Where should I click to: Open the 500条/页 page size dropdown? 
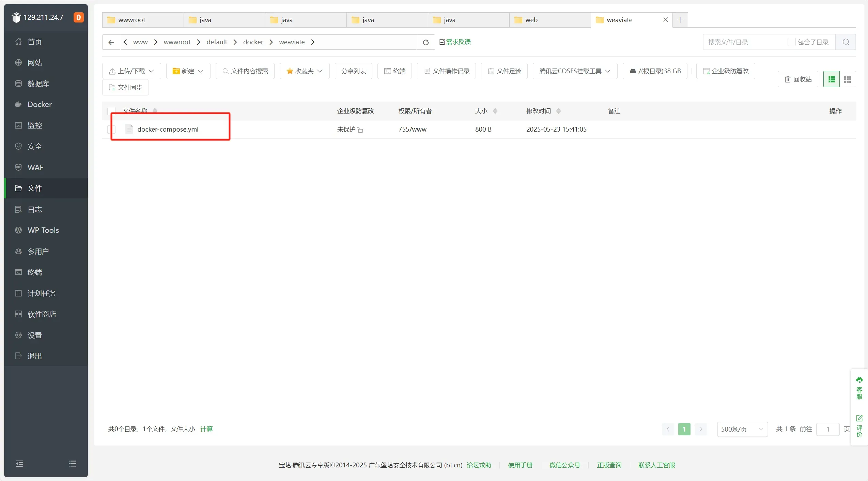(x=742, y=429)
